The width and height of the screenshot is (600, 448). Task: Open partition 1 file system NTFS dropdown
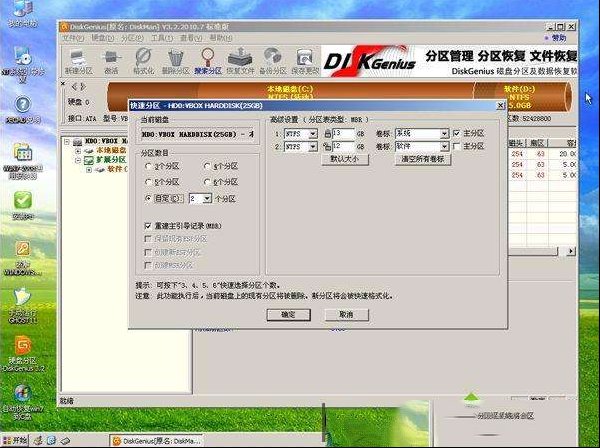point(313,134)
